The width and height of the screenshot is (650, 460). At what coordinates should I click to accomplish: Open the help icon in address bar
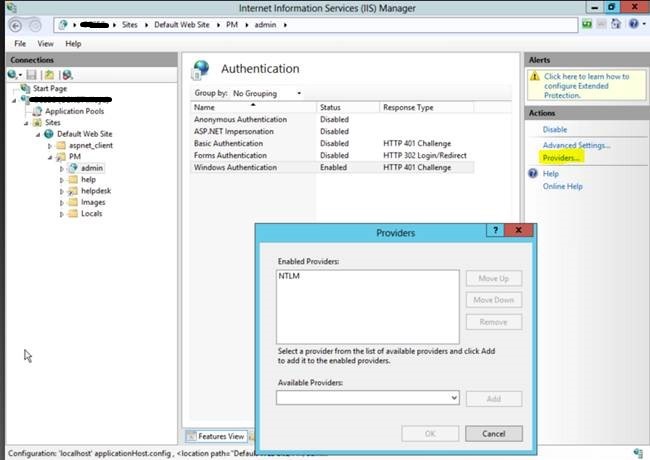[633, 24]
